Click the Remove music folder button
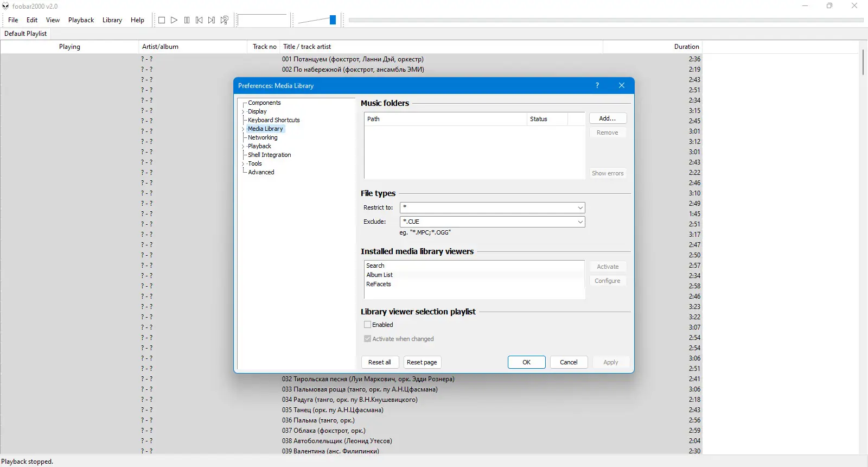This screenshot has height=467, width=868. click(608, 132)
